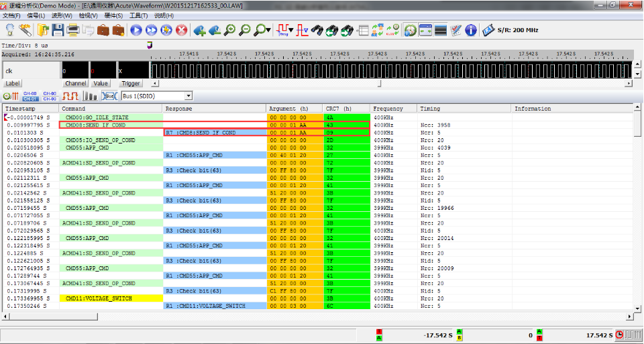This screenshot has height=344, width=644.
Task: Click the brown briefcase project icon
Action: click(103, 30)
